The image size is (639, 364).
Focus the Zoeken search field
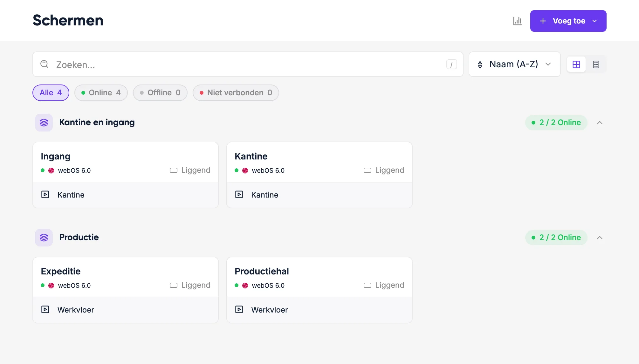pos(248,64)
